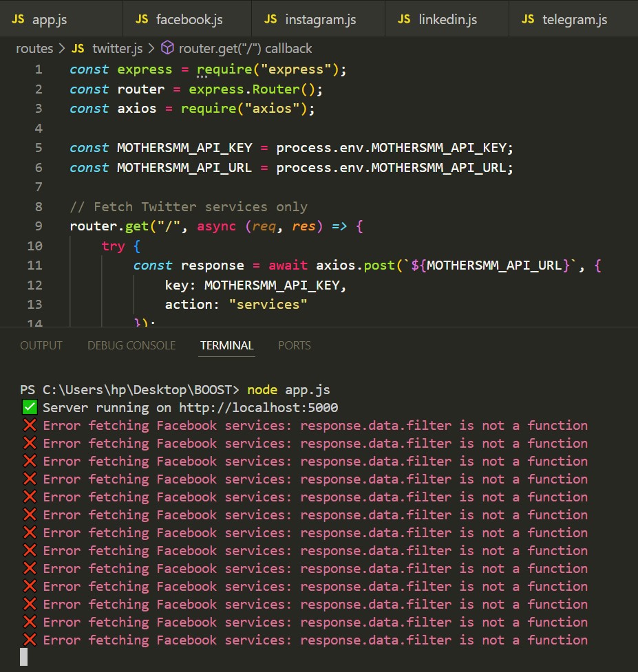Switch to the app.js editor tab
The height and width of the screenshot is (672, 638).
[x=61, y=19]
